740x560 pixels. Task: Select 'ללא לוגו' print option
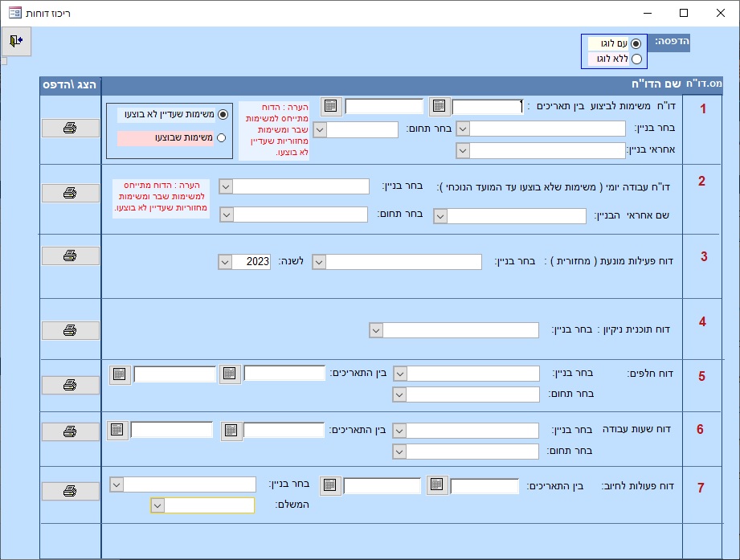pos(636,59)
